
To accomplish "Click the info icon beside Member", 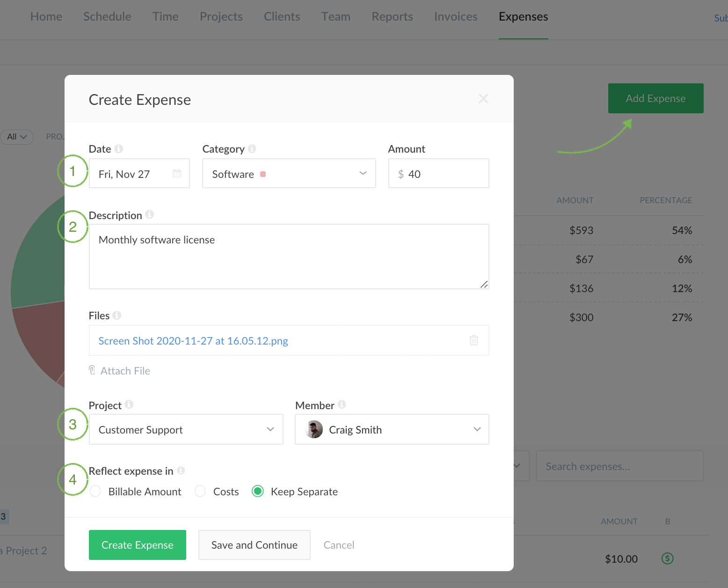I will (x=342, y=404).
